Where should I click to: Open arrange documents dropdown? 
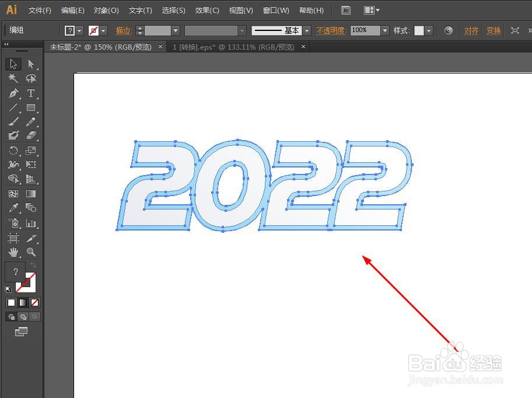pyautogui.click(x=372, y=11)
